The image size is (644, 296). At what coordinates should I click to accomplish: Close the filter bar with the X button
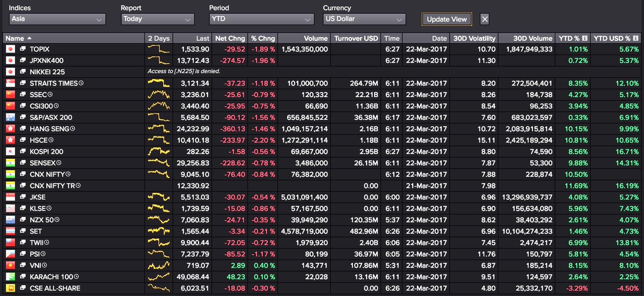[x=485, y=19]
